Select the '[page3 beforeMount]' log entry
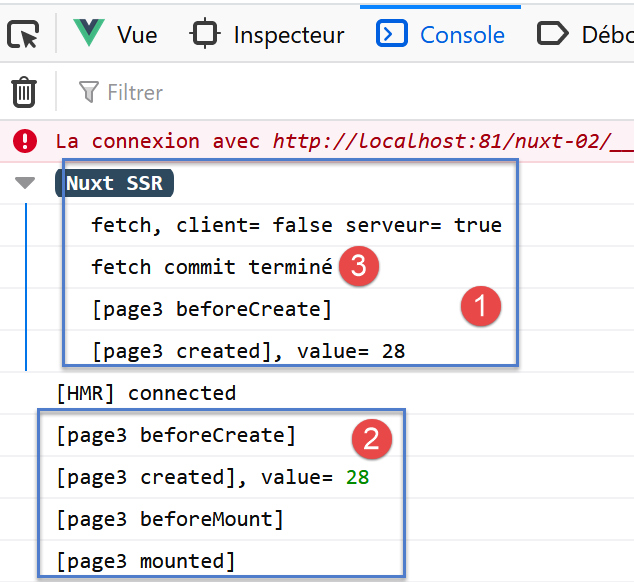This screenshot has height=582, width=634. coord(170,520)
